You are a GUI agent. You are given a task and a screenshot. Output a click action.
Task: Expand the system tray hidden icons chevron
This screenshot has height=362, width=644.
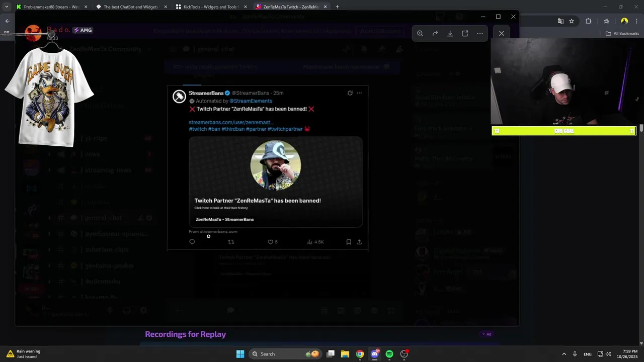click(x=564, y=354)
